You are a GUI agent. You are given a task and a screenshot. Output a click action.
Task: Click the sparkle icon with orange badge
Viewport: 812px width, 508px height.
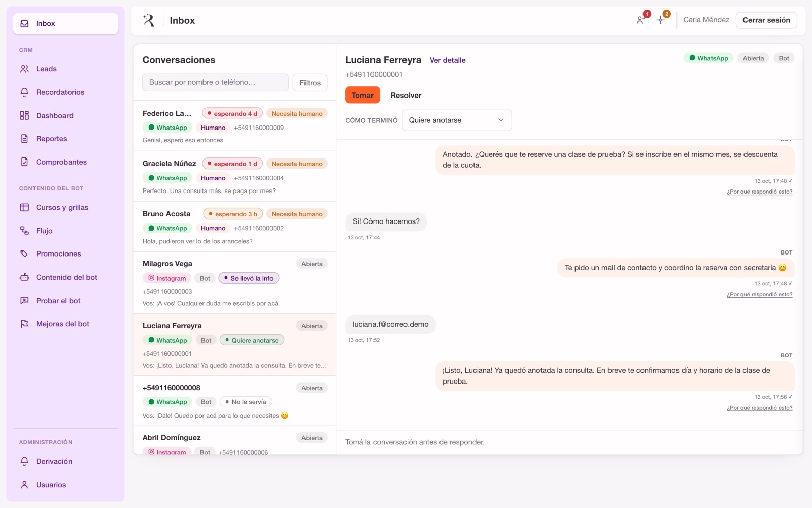pos(661,20)
